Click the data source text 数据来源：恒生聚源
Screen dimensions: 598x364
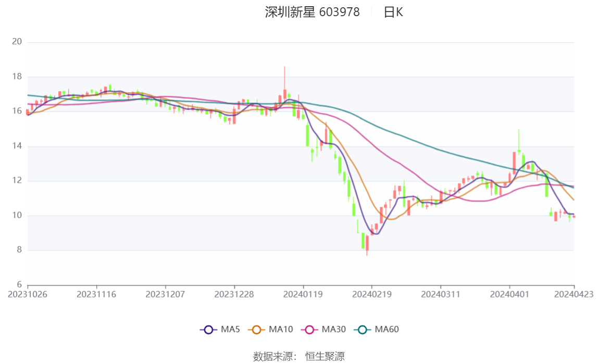(x=299, y=356)
